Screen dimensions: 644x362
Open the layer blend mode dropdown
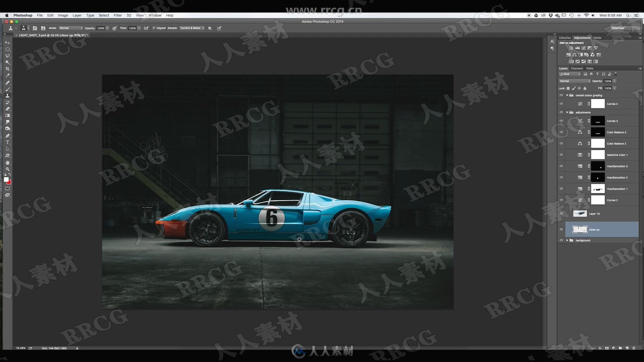tap(575, 81)
